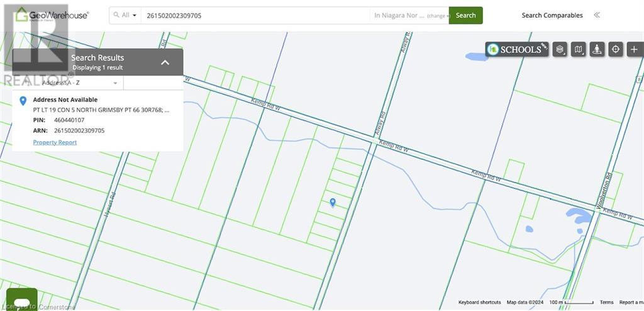This screenshot has height=311, width=644.
Task: Click the blue property pin on the map
Action: pyautogui.click(x=333, y=202)
